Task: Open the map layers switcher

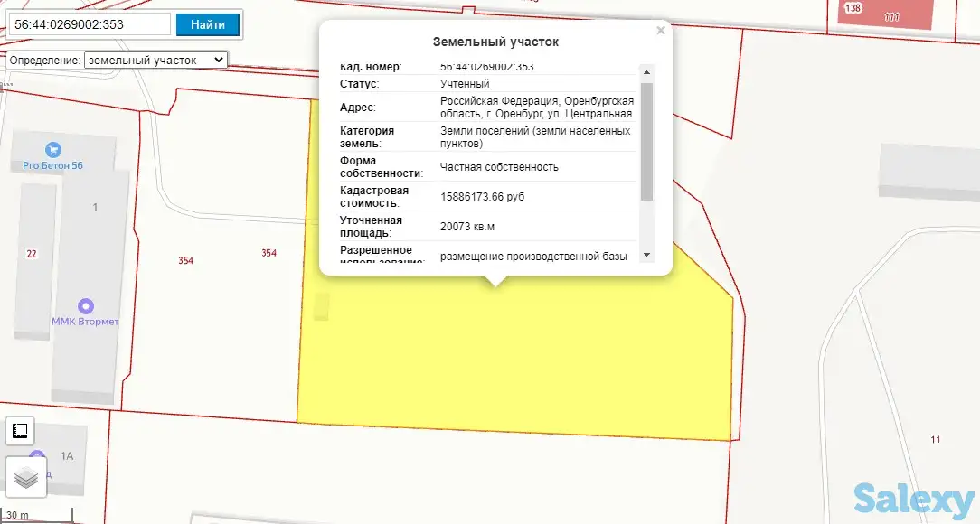Action: click(24, 476)
